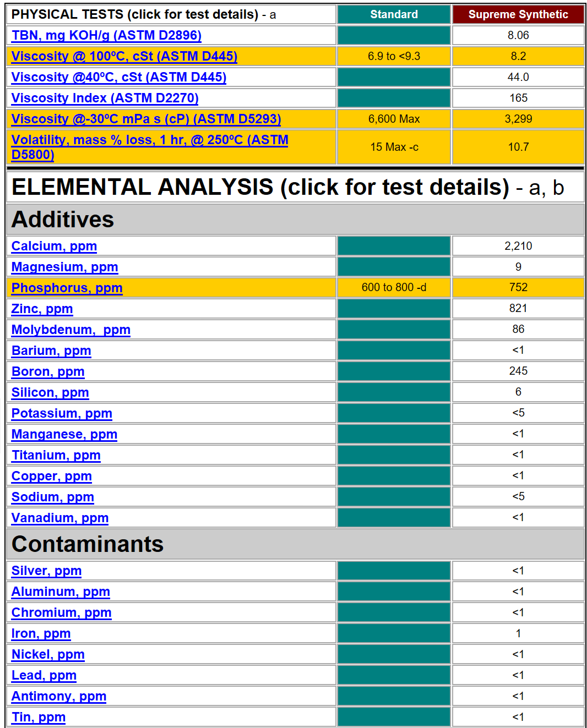
Task: Click the Barium value <1
Action: (518, 351)
